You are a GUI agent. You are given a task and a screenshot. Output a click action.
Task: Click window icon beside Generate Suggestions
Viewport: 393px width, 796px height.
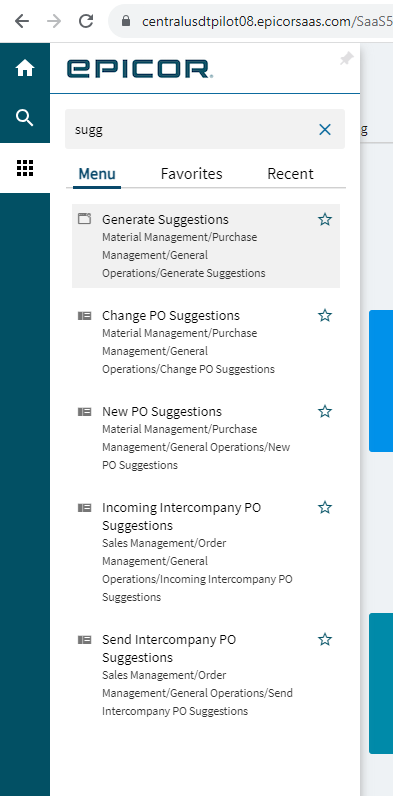[x=84, y=219]
